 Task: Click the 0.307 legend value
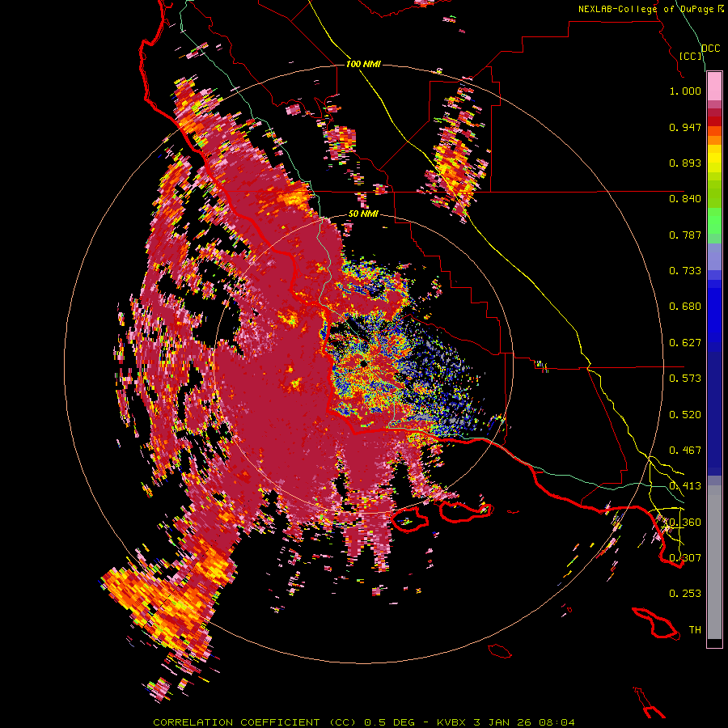pos(685,558)
